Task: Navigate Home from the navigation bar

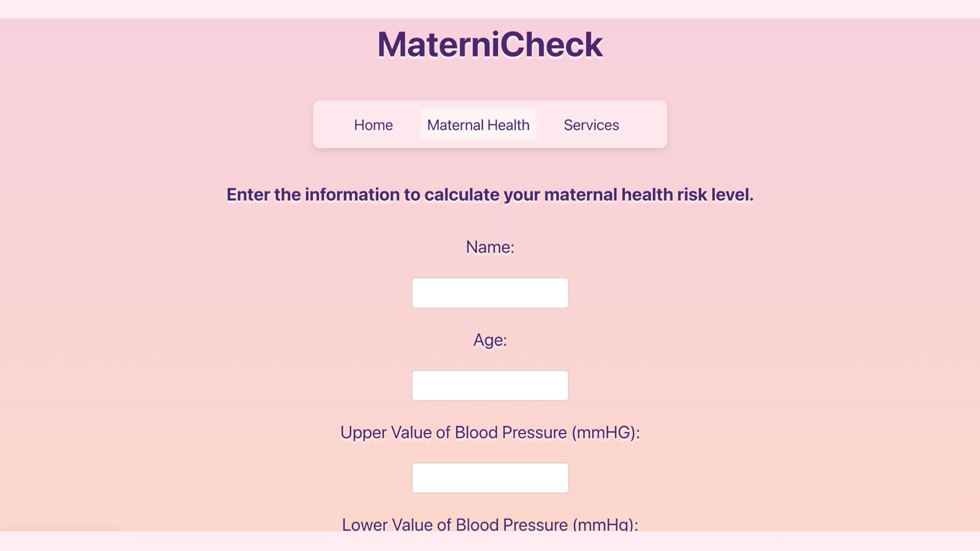Action: (x=373, y=125)
